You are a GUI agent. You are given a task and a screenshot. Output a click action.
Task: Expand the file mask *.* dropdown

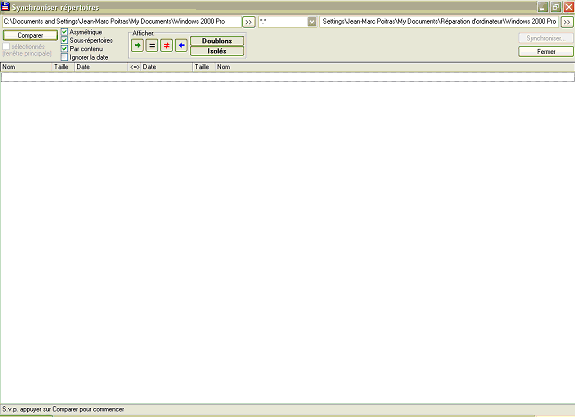312,22
